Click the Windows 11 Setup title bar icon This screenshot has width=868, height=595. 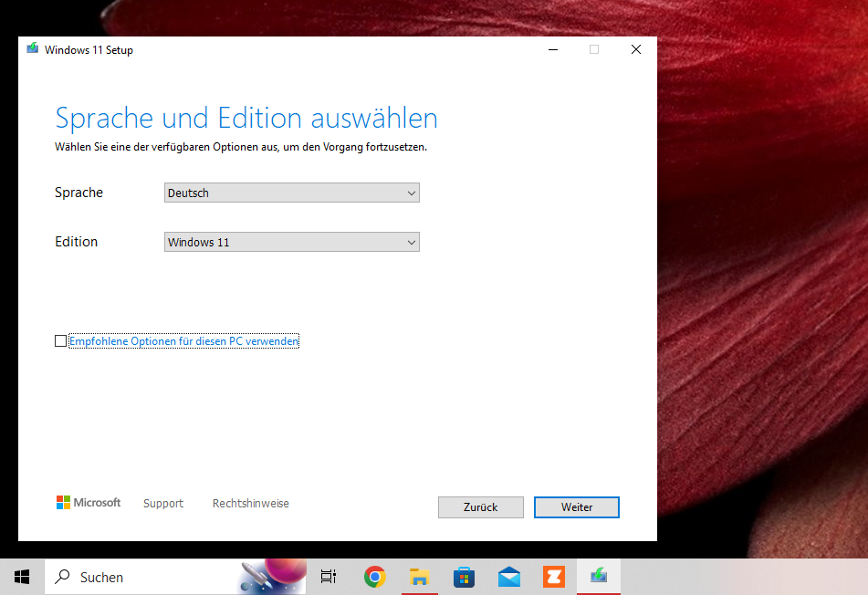33,48
